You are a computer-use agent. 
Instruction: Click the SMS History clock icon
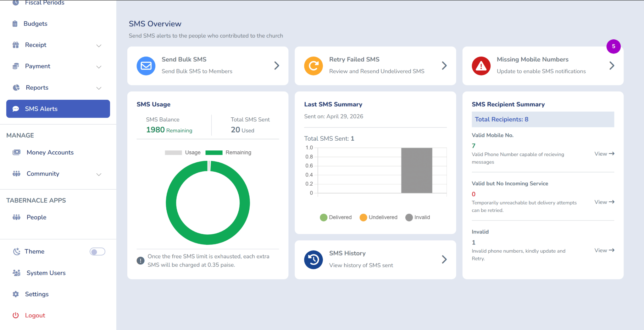point(314,260)
